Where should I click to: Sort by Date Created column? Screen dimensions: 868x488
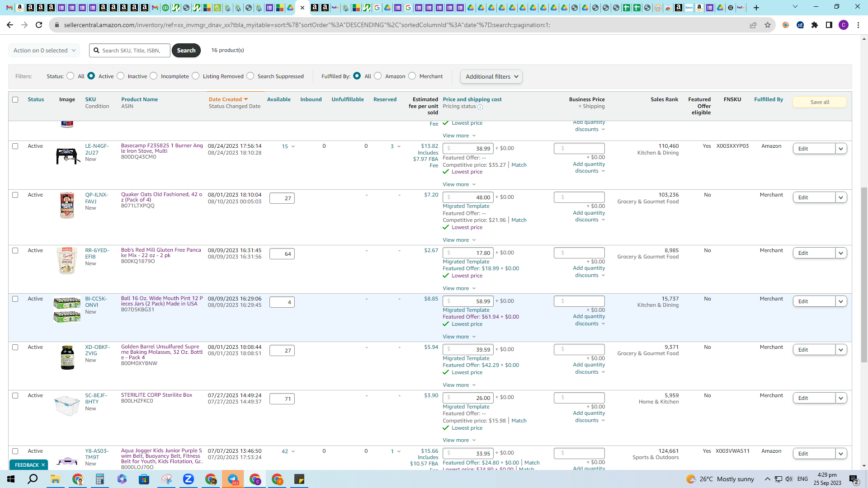228,99
